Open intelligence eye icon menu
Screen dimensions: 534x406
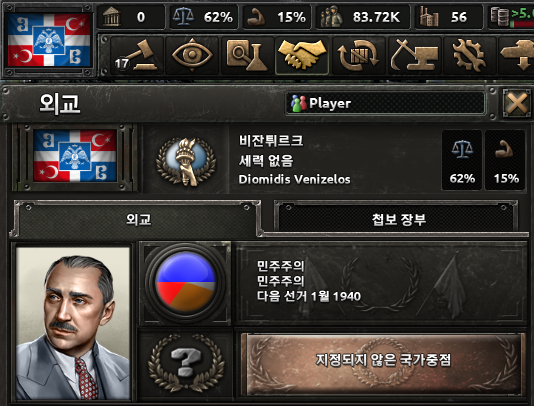point(192,56)
